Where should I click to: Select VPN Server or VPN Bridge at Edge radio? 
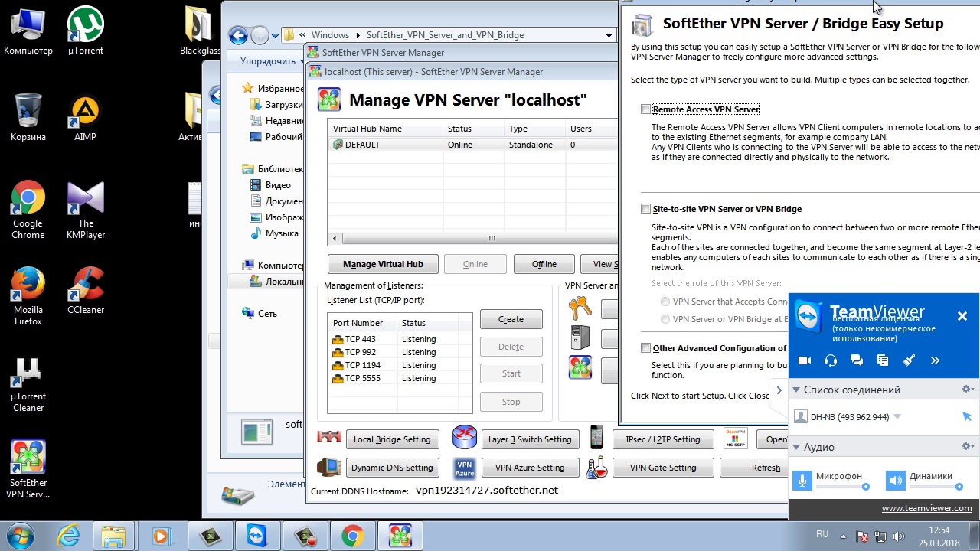tap(665, 319)
